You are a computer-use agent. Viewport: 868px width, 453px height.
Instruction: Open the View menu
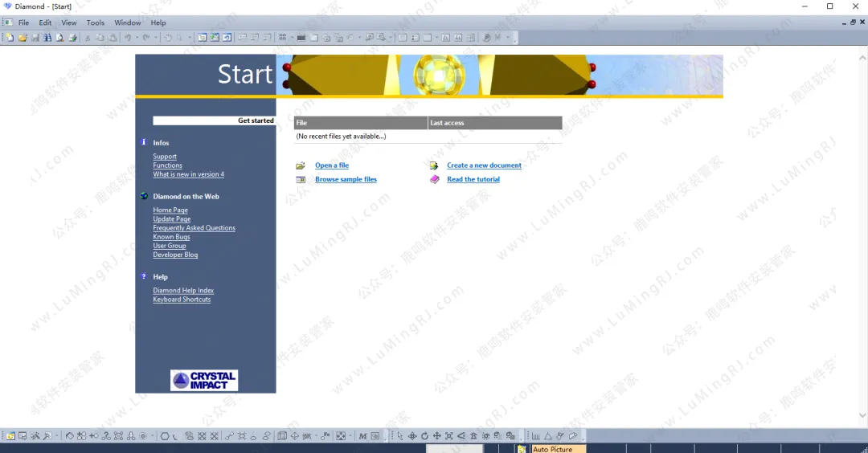point(69,22)
